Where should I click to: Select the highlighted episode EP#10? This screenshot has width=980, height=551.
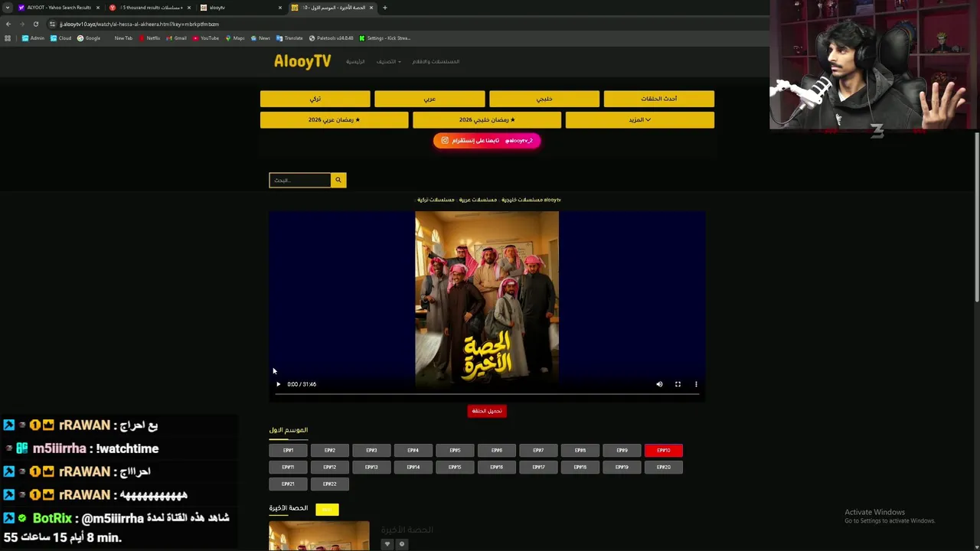tap(663, 451)
